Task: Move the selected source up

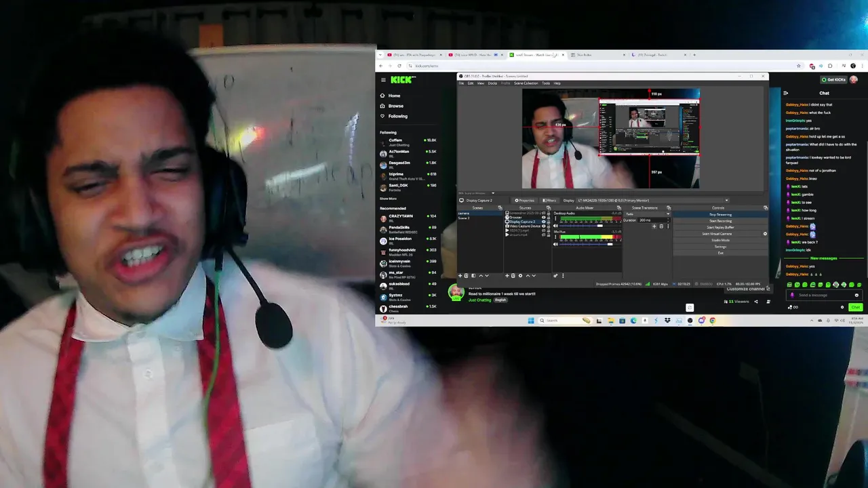Action: coord(528,276)
